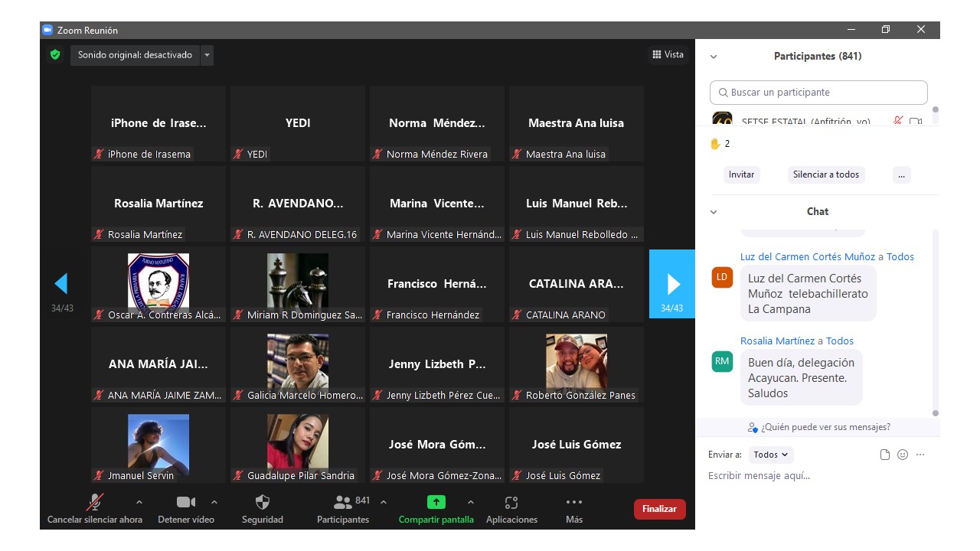The width and height of the screenshot is (980, 551).
Task: Click muted mic icon on José Luis Gómez tile
Action: click(517, 475)
